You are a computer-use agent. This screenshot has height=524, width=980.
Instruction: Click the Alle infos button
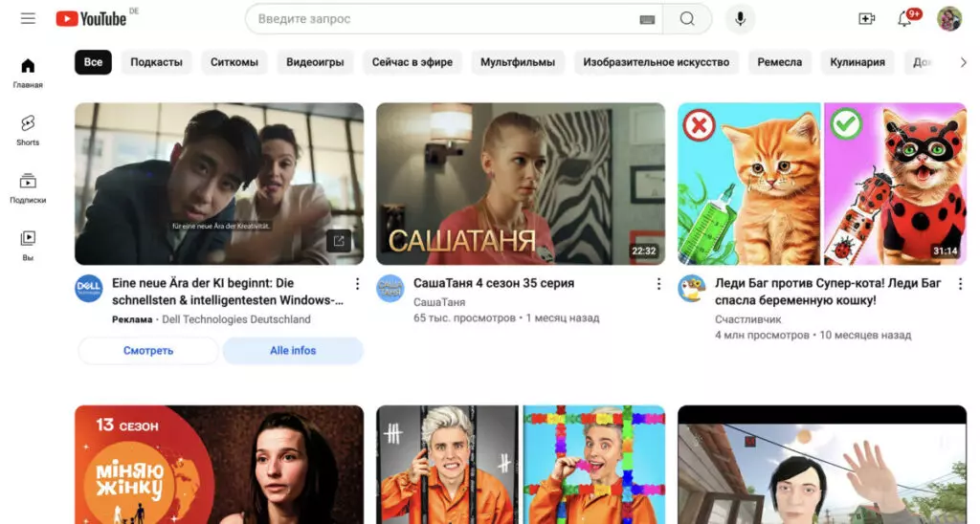click(x=293, y=350)
